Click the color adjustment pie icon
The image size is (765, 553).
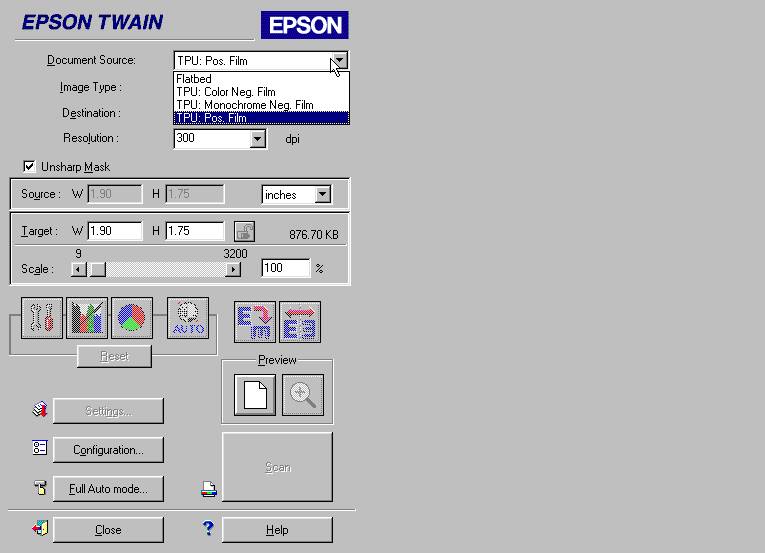(131, 319)
